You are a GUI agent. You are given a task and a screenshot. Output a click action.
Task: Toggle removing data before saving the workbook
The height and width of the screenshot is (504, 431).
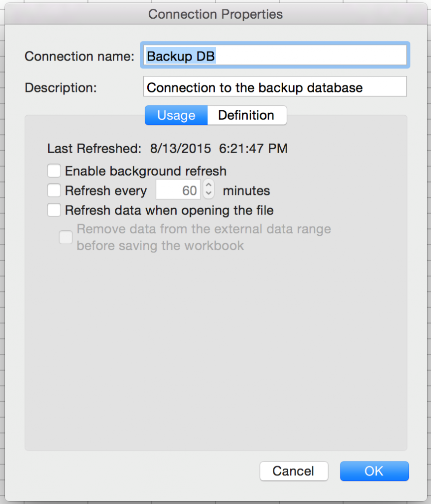(x=66, y=237)
